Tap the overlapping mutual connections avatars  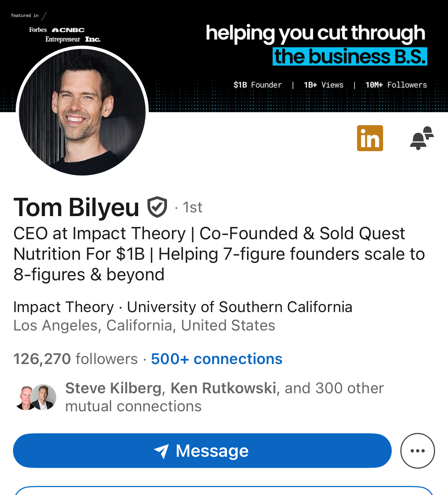(35, 397)
